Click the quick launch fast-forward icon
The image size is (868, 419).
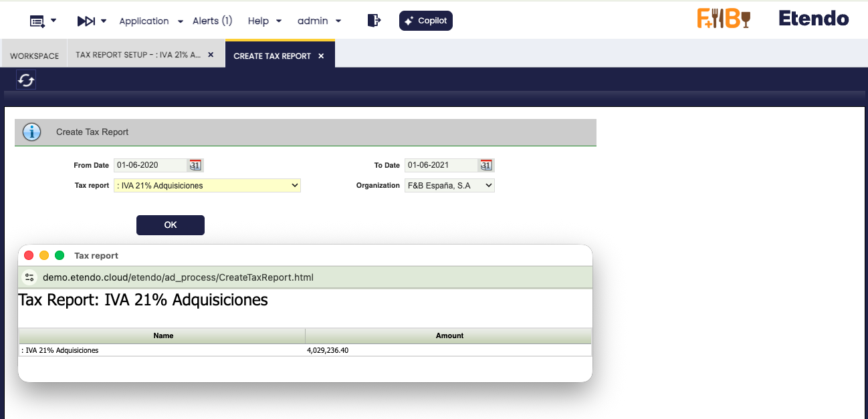click(86, 21)
